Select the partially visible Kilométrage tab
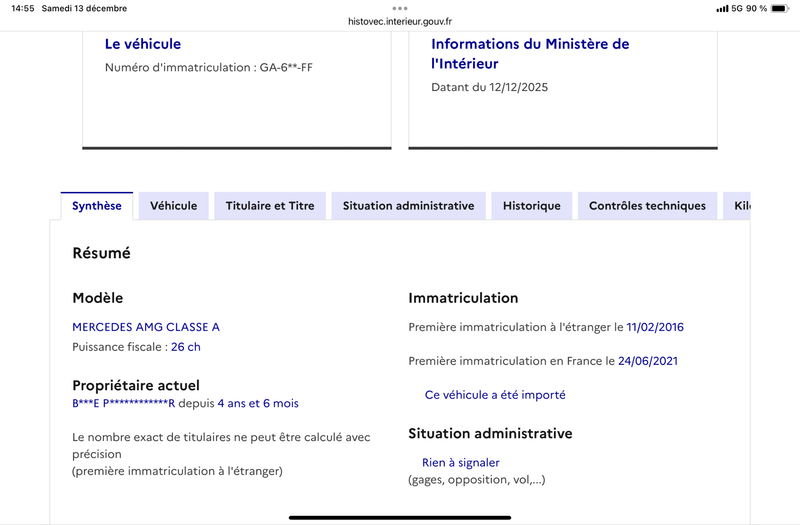This screenshot has width=800, height=525. click(740, 206)
